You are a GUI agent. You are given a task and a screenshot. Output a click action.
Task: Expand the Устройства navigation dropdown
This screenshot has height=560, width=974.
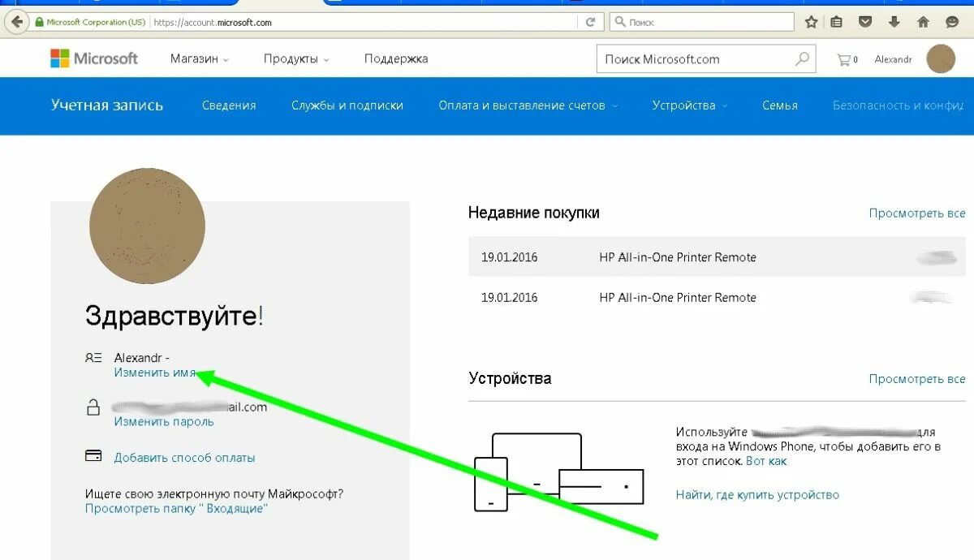pos(689,106)
